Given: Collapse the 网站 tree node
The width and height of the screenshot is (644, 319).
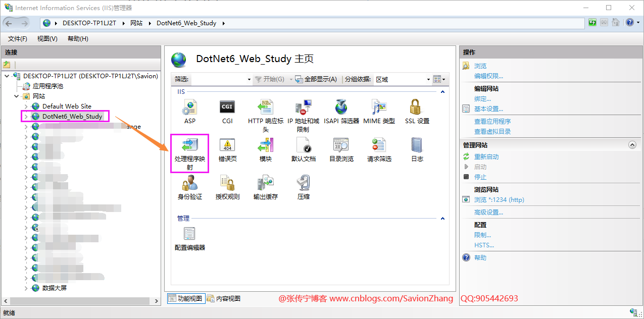Looking at the screenshot, I should [x=17, y=96].
